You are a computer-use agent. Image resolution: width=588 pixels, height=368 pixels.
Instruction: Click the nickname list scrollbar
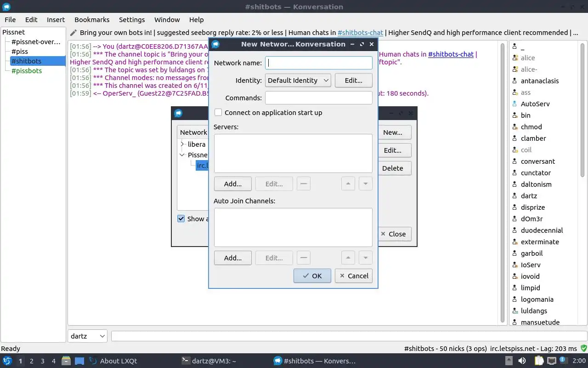point(582,110)
